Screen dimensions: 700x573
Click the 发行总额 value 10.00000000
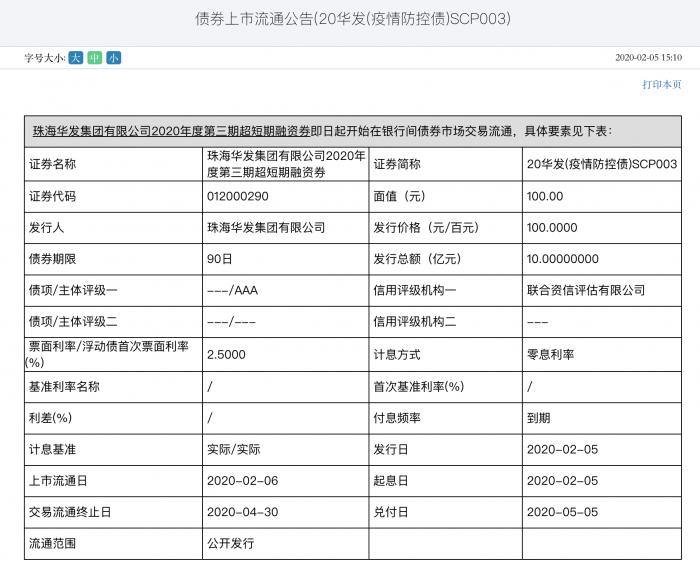coord(562,259)
